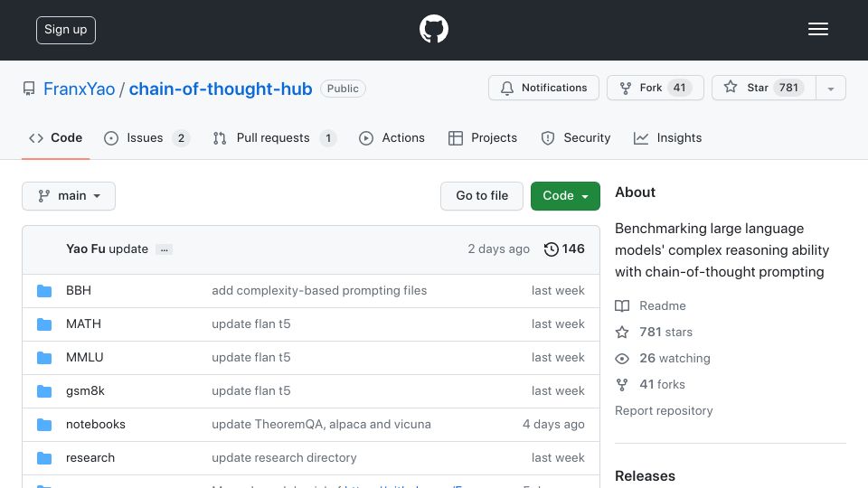Open the Pull requests tab
This screenshot has width=868, height=488.
click(275, 137)
